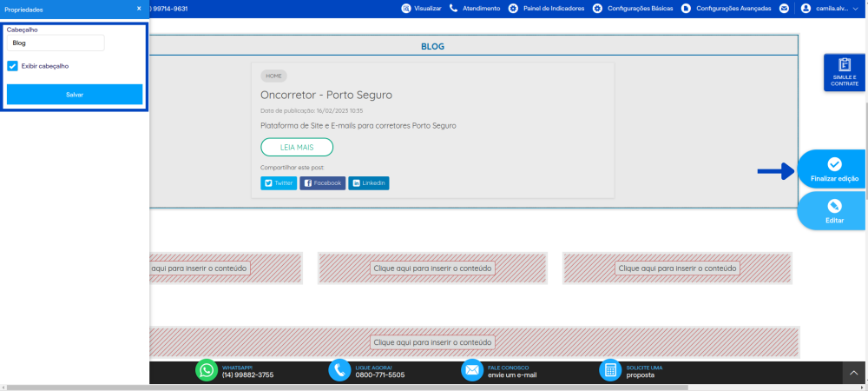Open the mail envelope icon in top bar
Screen dimensions: 868x391
[784, 9]
